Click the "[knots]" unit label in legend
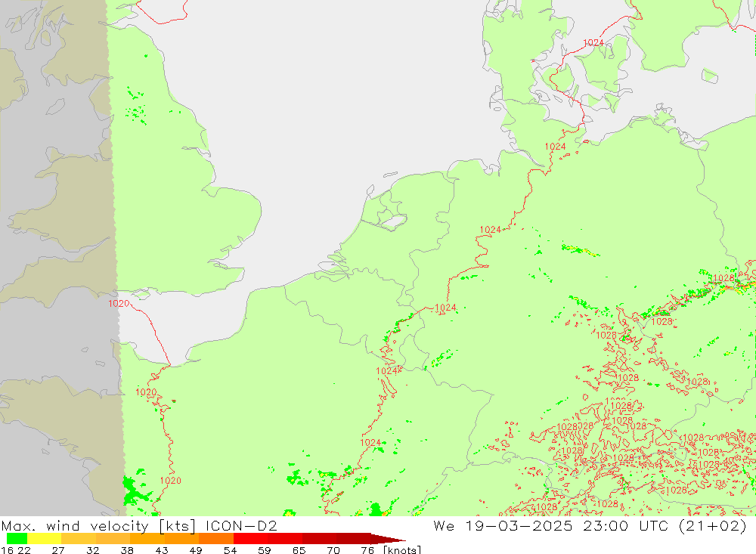Image resolution: width=756 pixels, height=554 pixels. (x=402, y=550)
